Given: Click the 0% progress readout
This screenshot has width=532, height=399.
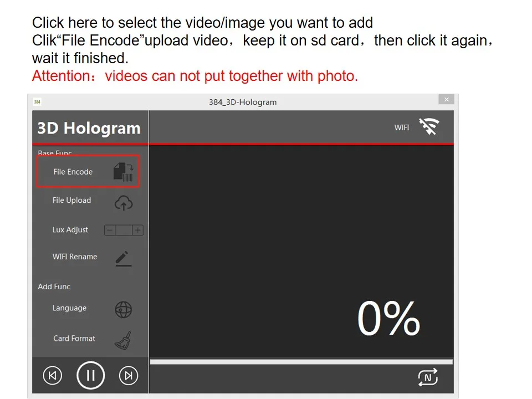Looking at the screenshot, I should click(x=389, y=319).
